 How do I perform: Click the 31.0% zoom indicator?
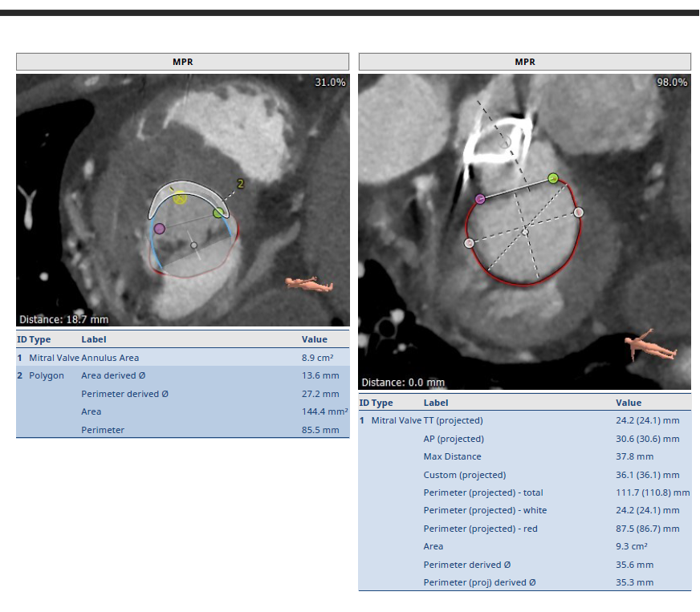click(330, 83)
